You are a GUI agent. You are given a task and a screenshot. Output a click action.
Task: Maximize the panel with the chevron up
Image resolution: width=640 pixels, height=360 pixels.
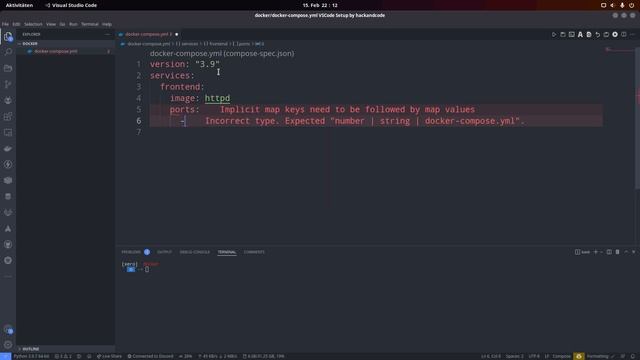(x=626, y=252)
